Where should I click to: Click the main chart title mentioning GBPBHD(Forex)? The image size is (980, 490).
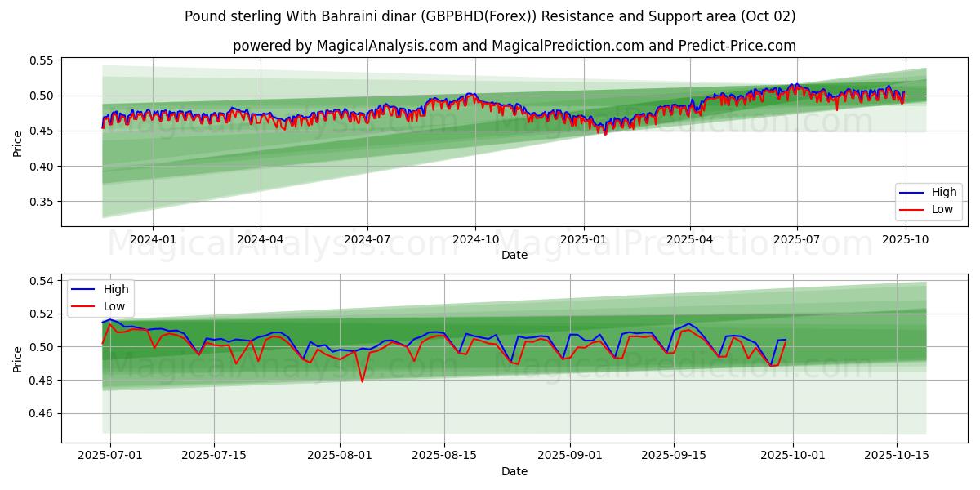490,16
